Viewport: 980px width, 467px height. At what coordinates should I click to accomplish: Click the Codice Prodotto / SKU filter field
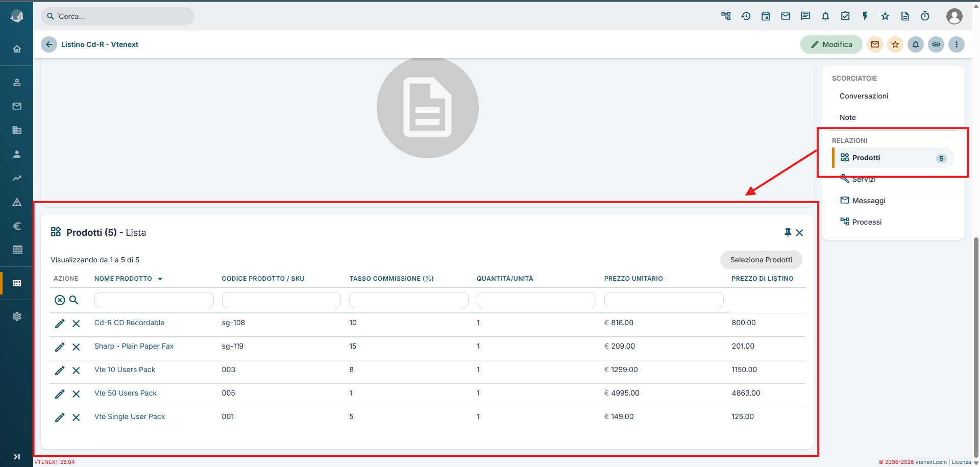[281, 300]
